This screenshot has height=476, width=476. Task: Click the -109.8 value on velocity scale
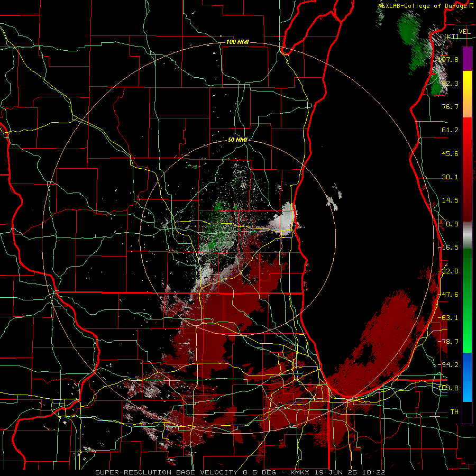tap(448, 388)
